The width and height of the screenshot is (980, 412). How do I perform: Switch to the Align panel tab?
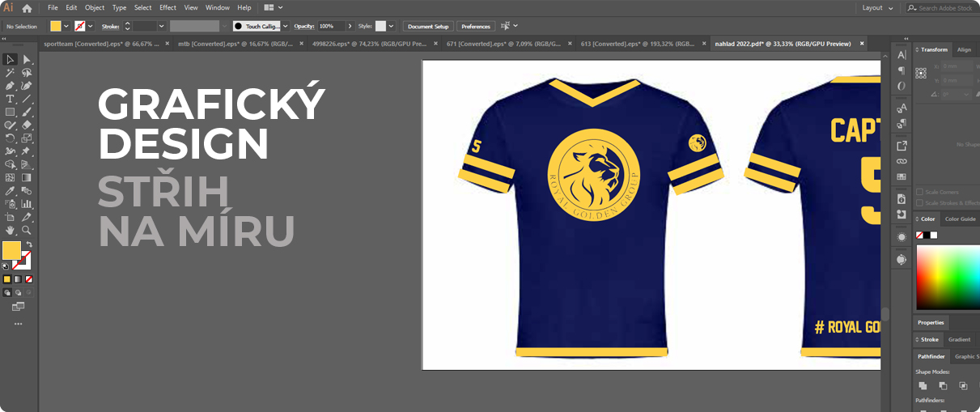(964, 49)
